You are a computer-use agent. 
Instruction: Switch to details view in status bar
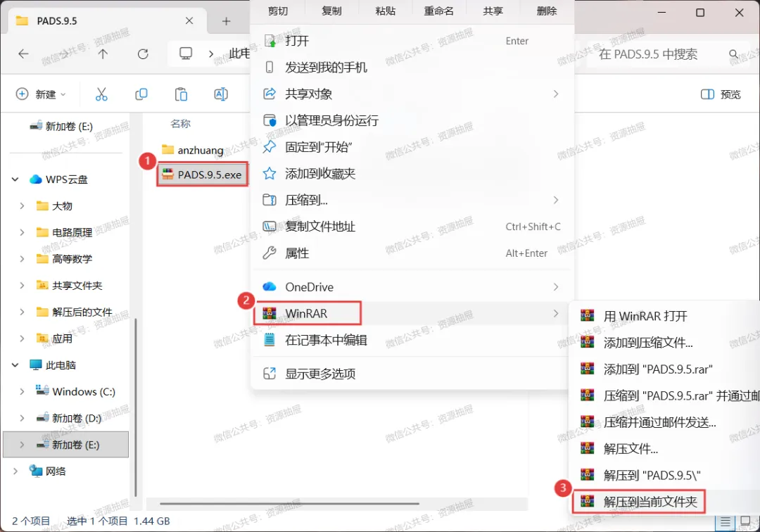click(x=725, y=521)
